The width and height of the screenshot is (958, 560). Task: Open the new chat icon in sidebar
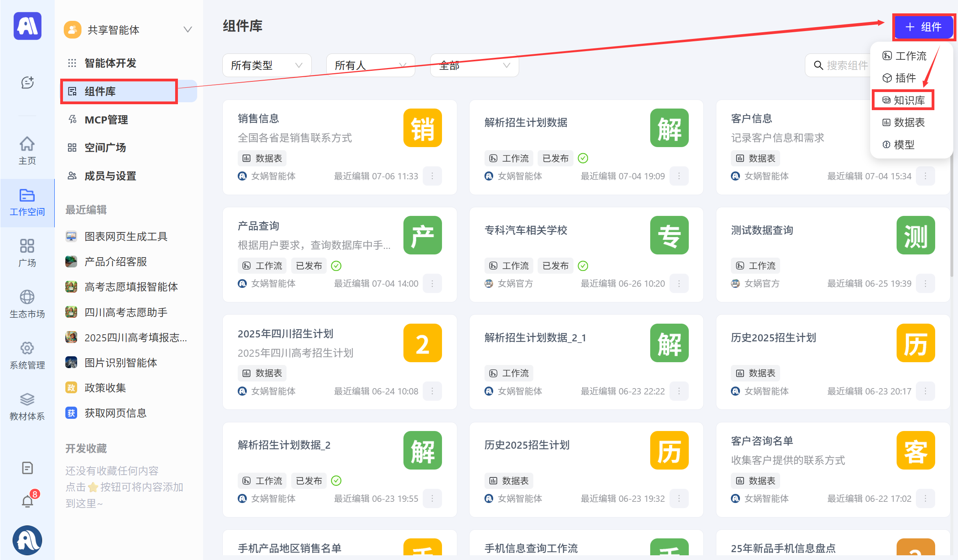coord(27,83)
